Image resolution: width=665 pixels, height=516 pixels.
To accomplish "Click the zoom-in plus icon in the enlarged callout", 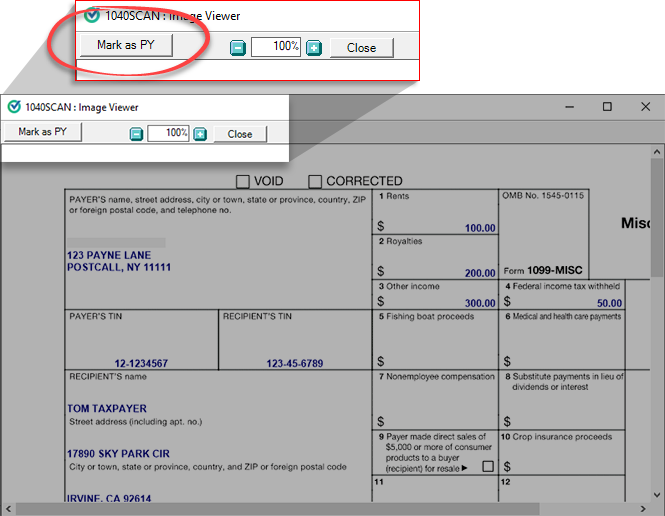I will point(314,48).
